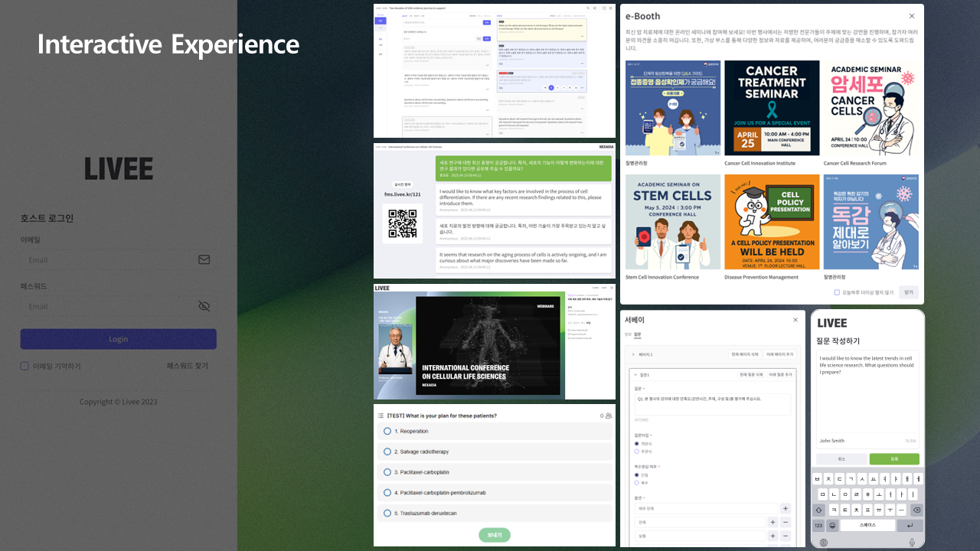Click share icon in Q&A moderation panel
The height and width of the screenshot is (551, 980).
(x=596, y=8)
